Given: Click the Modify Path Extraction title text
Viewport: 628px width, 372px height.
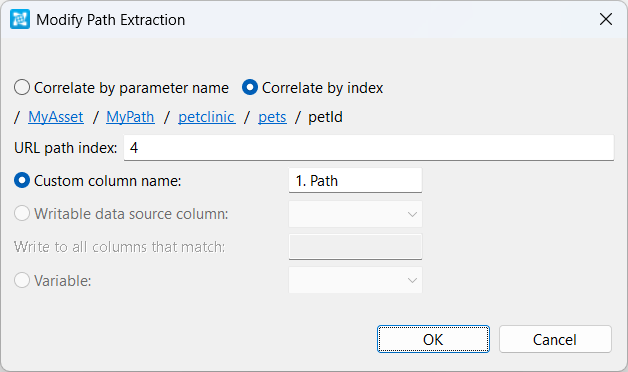Looking at the screenshot, I should point(111,20).
